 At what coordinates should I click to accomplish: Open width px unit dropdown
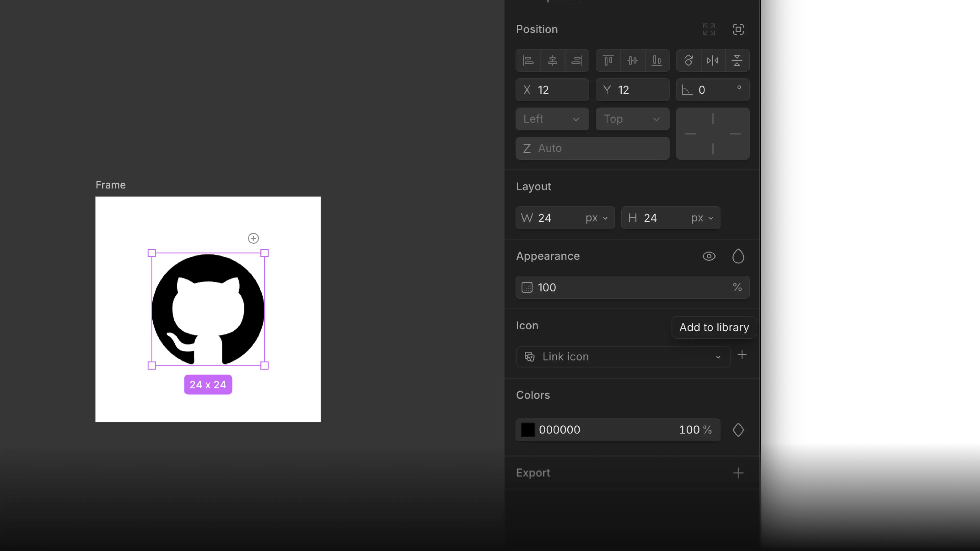point(597,218)
